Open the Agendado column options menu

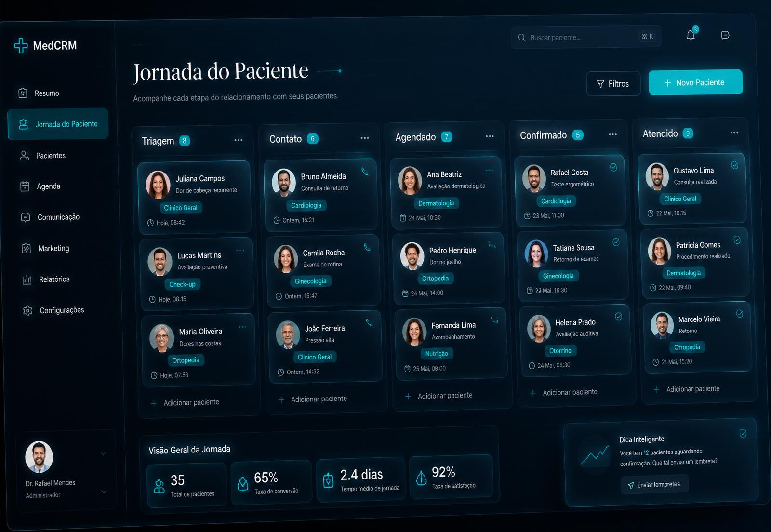click(490, 136)
